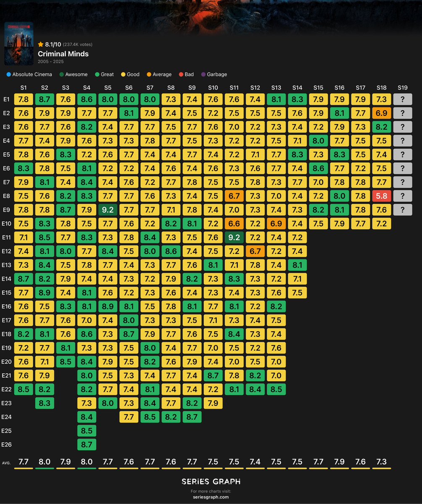Viewport: 422px width, 504px height.
Task: Toggle the S19 E1 unknown rating placeholder
Action: click(402, 99)
